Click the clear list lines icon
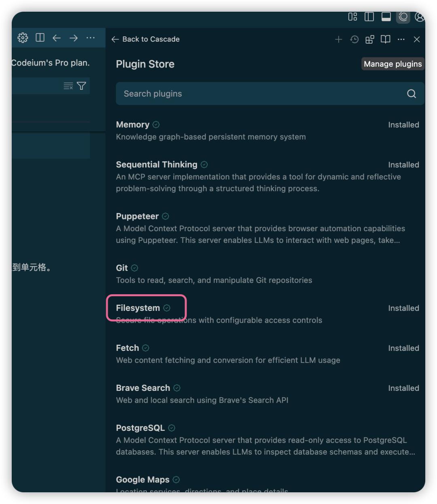The width and height of the screenshot is (437, 504). click(x=68, y=86)
